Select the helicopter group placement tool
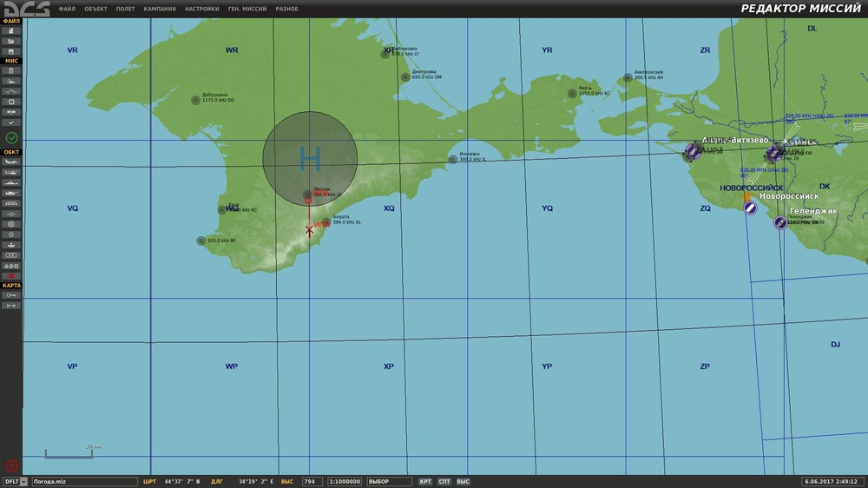 point(11,172)
